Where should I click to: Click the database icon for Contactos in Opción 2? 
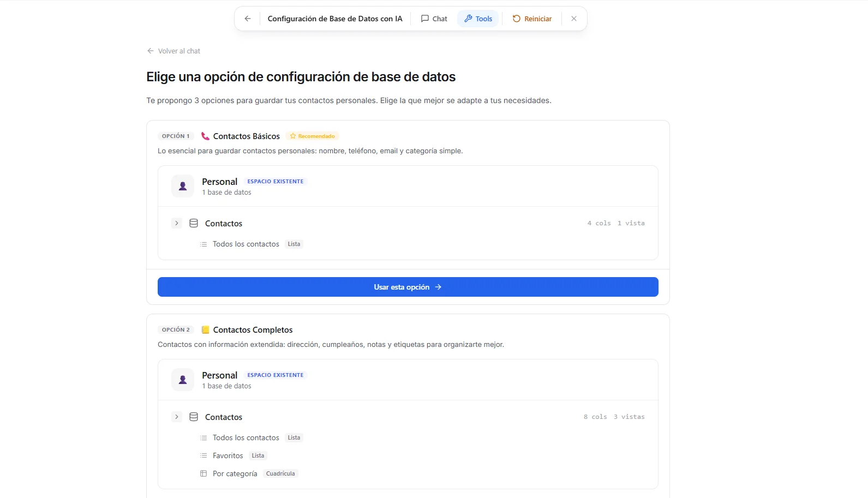(194, 417)
